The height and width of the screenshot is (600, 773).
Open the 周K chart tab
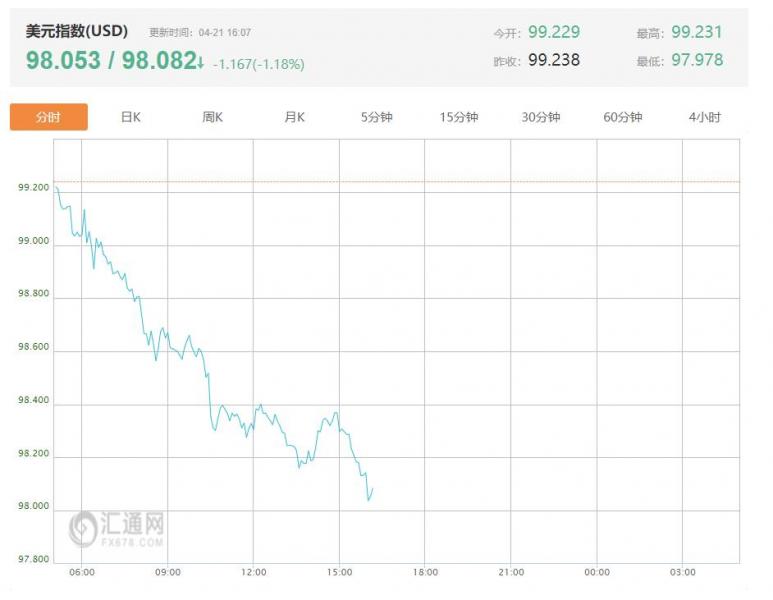point(212,117)
